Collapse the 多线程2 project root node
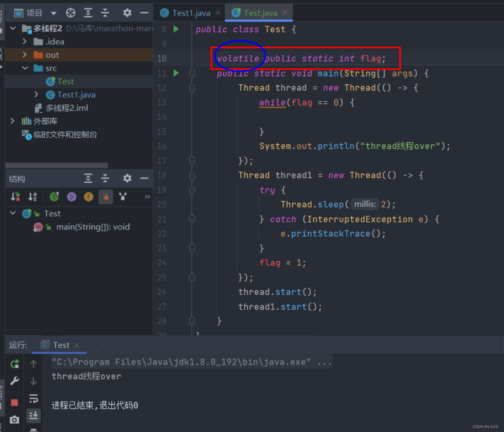 click(13, 28)
